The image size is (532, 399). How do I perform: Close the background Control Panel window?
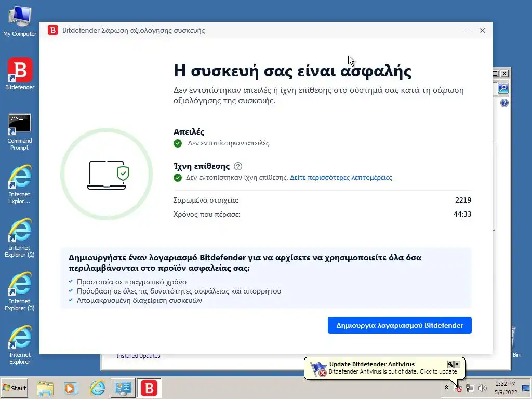point(504,74)
